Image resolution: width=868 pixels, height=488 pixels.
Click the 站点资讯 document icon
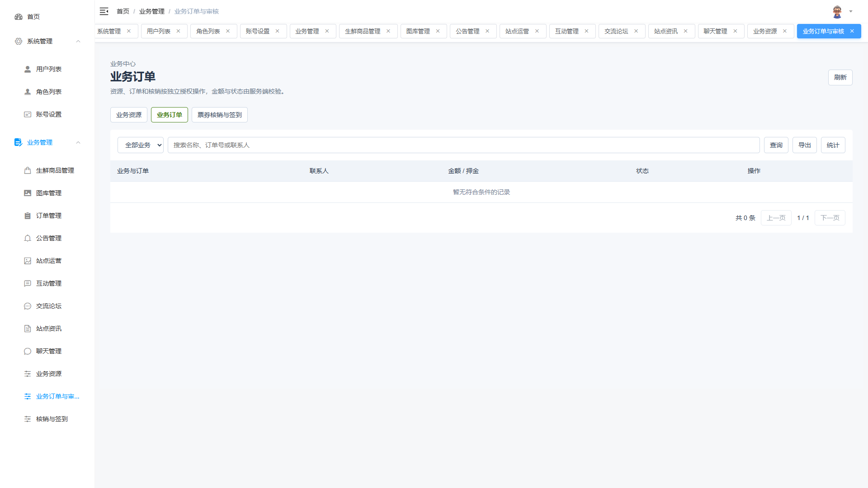tap(28, 328)
